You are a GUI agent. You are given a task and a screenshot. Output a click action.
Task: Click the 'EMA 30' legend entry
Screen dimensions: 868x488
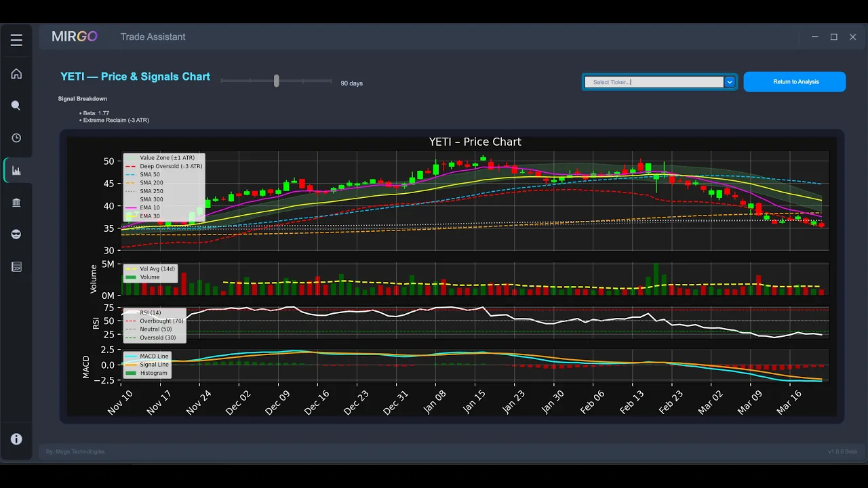click(143, 216)
